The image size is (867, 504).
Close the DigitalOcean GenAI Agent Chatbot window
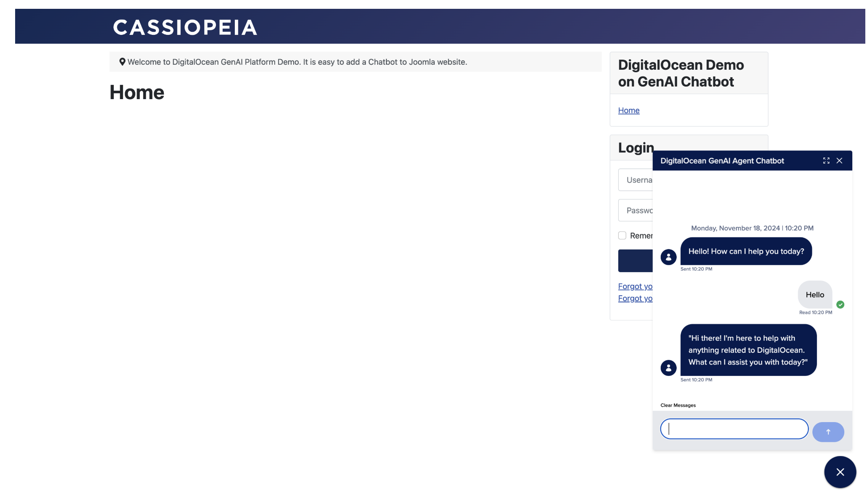point(839,160)
